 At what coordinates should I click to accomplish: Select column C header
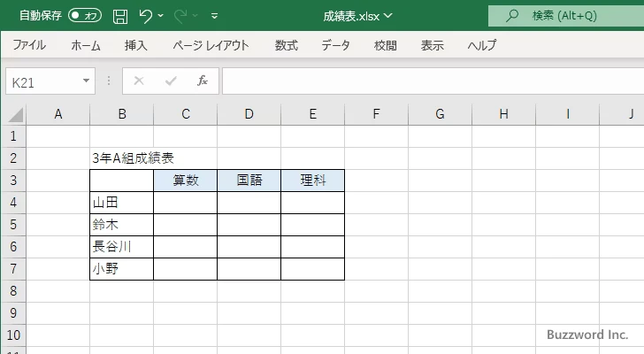[185, 114]
